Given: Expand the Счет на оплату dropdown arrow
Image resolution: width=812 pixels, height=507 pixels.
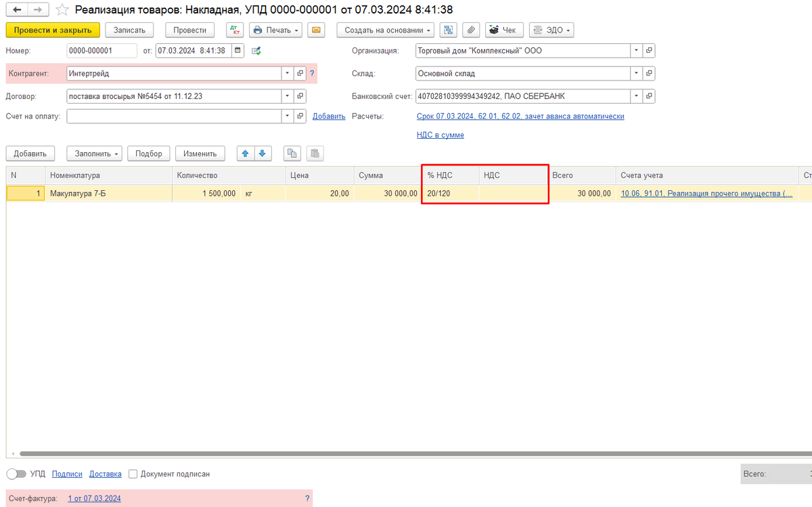Looking at the screenshot, I should [288, 116].
